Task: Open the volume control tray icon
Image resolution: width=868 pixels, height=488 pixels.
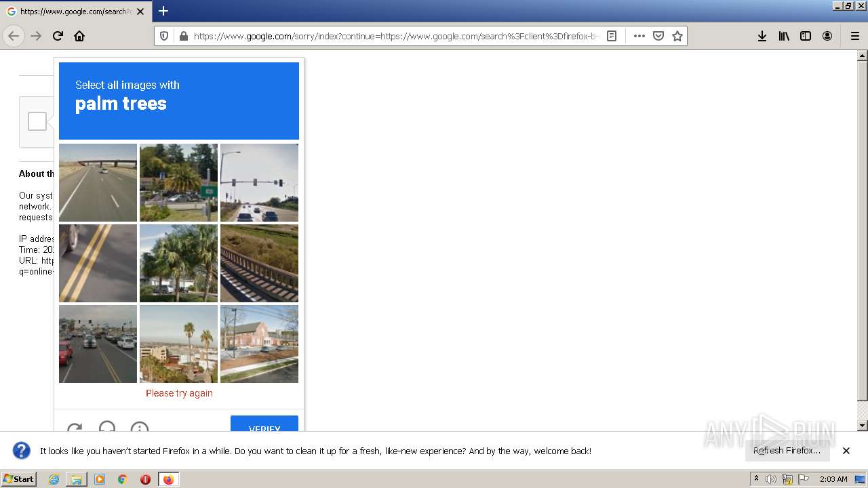Action: [771, 479]
